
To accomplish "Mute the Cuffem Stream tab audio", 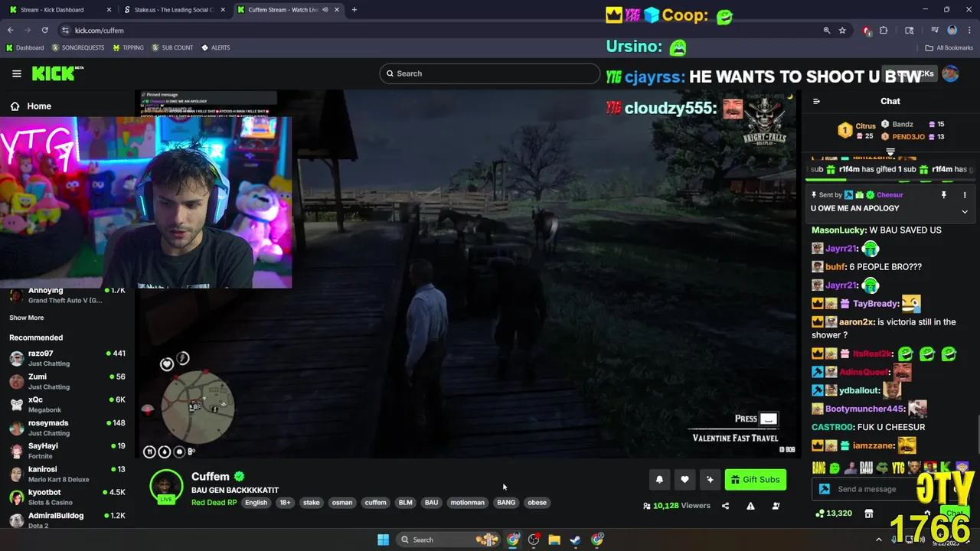I will tap(325, 10).
